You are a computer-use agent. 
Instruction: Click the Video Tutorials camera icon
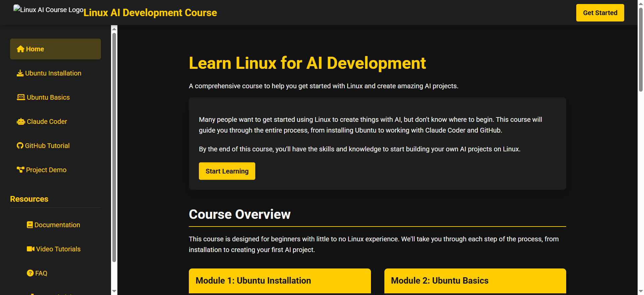click(x=31, y=249)
